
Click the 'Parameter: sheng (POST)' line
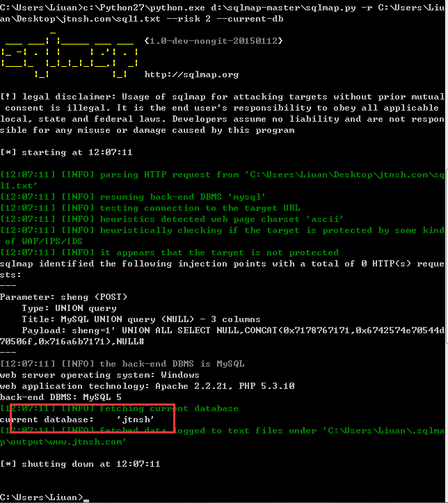64,297
